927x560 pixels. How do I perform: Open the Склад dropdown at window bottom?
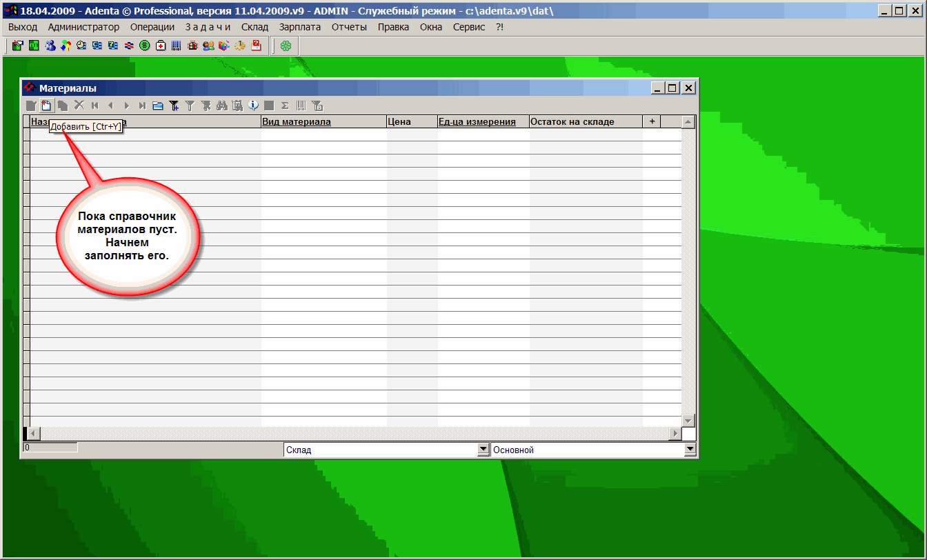(483, 450)
